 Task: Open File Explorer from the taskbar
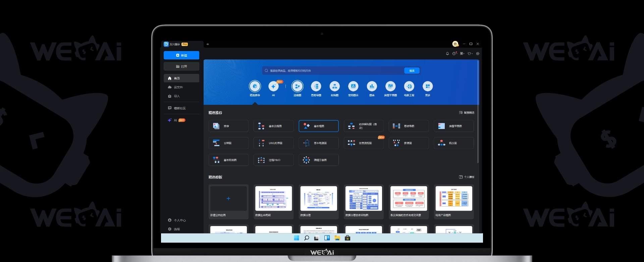point(337,238)
